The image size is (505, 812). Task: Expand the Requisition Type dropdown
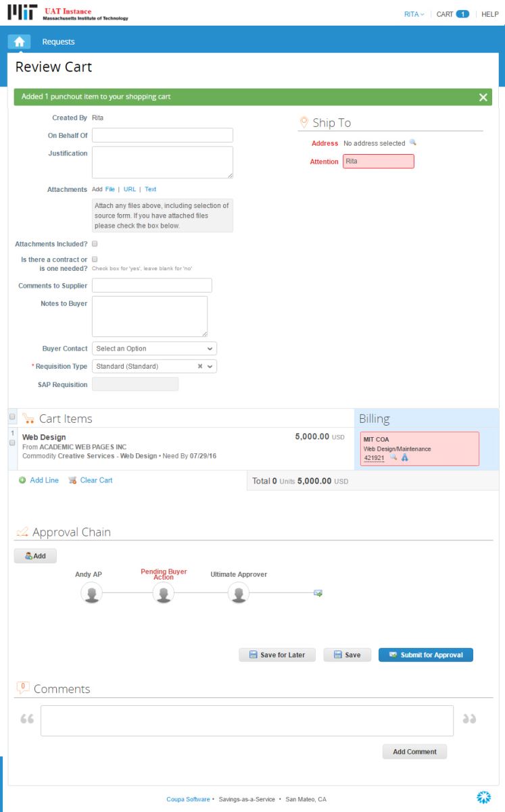210,366
